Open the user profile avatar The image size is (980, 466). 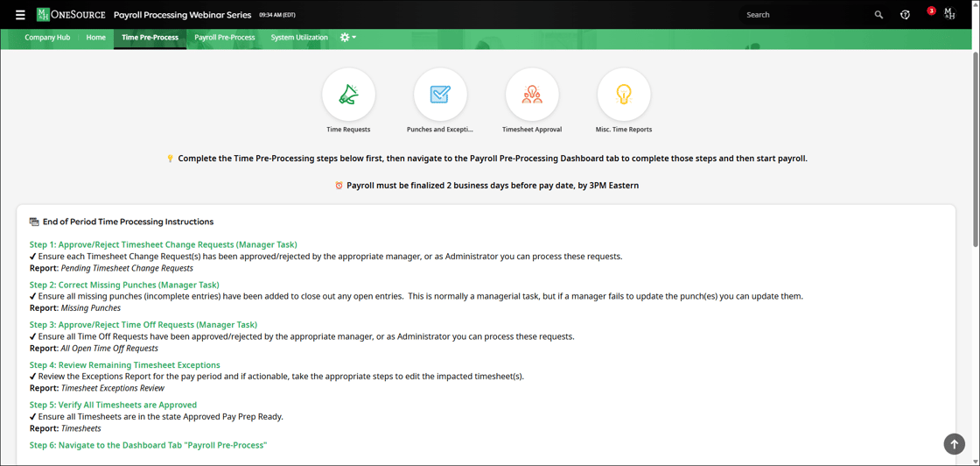click(x=950, y=14)
